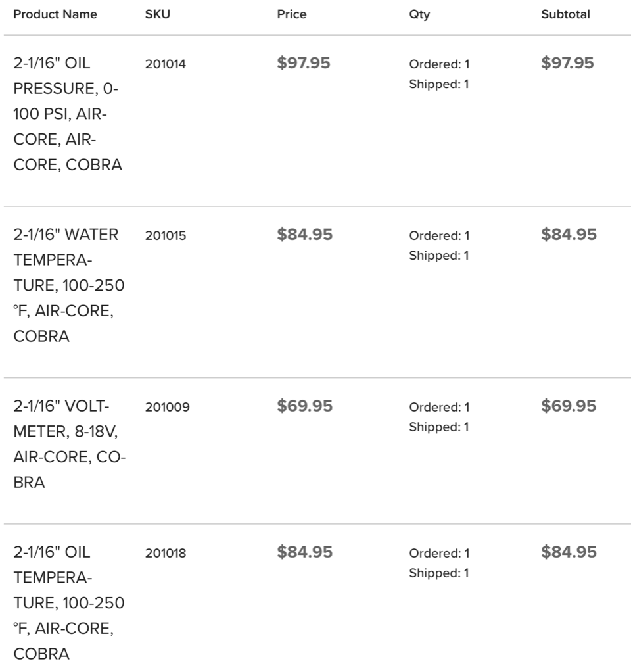Click the $69.95 subtotal value
Screen dimensions: 631x672
pyautogui.click(x=569, y=406)
